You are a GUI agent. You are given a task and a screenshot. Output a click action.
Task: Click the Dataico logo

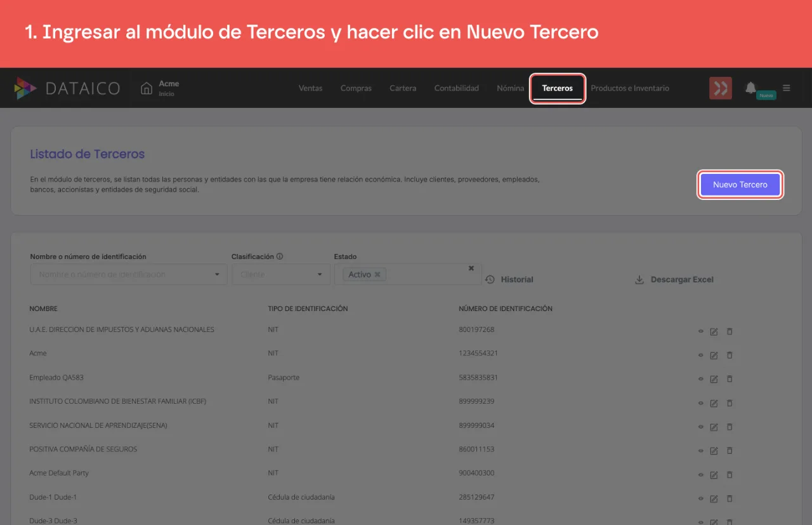pyautogui.click(x=67, y=88)
